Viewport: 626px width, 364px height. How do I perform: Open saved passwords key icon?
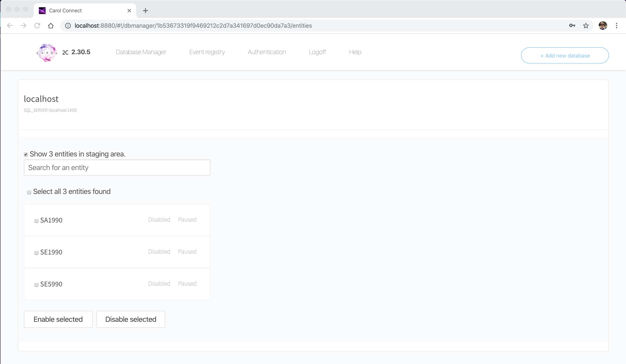coord(572,26)
